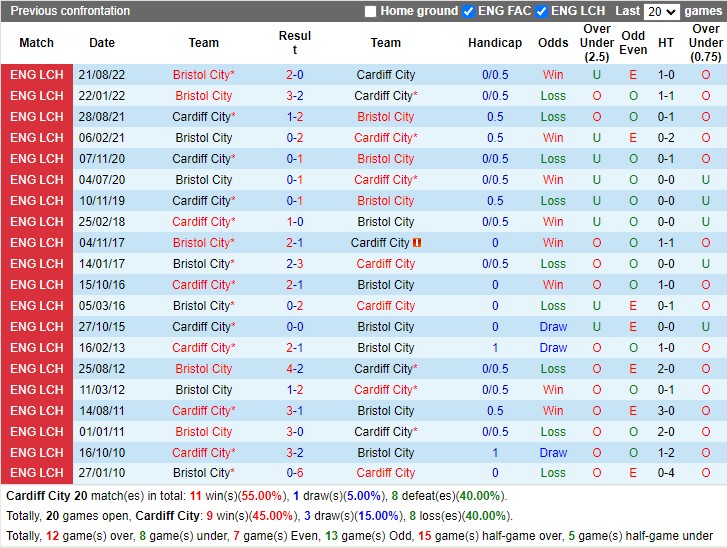Click Bristol City in the 21/08/22 row
The height and width of the screenshot is (548, 727).
(x=201, y=75)
